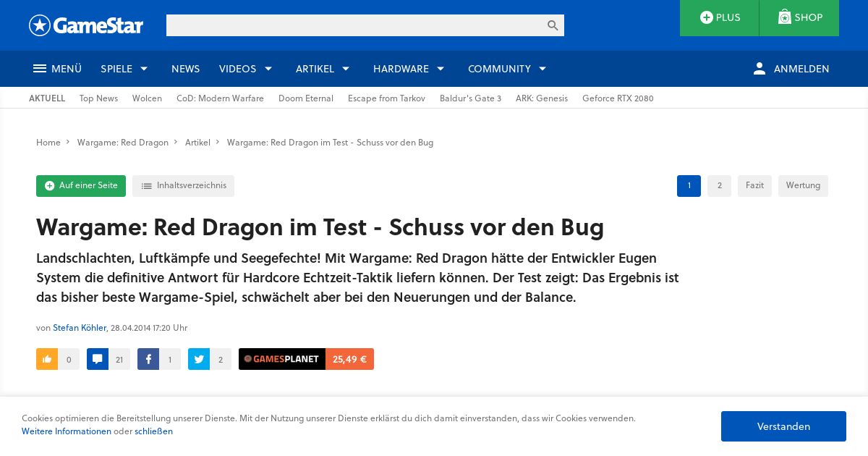Open Escape from Tarkov quick link

pos(386,98)
